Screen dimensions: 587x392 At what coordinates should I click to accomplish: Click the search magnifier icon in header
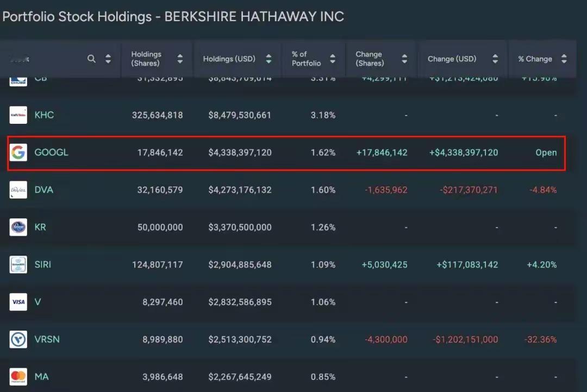pos(91,59)
